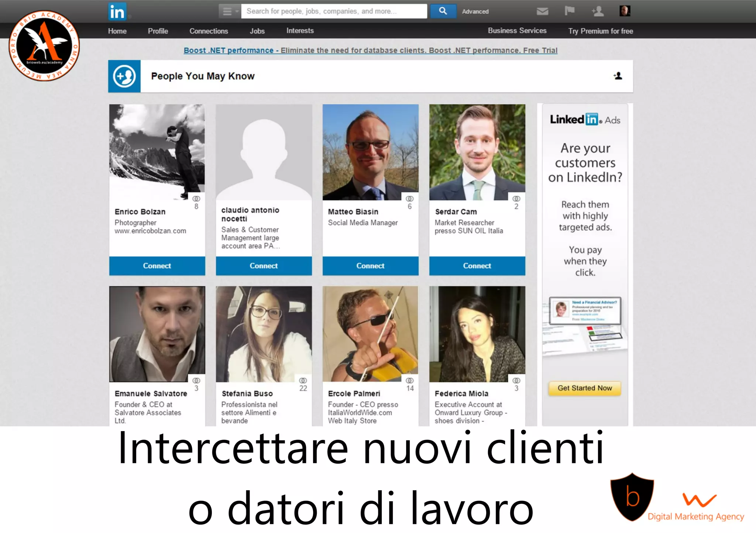Open Emanuele Salvatore's photo
Screen dimensions: 756x533
[157, 334]
